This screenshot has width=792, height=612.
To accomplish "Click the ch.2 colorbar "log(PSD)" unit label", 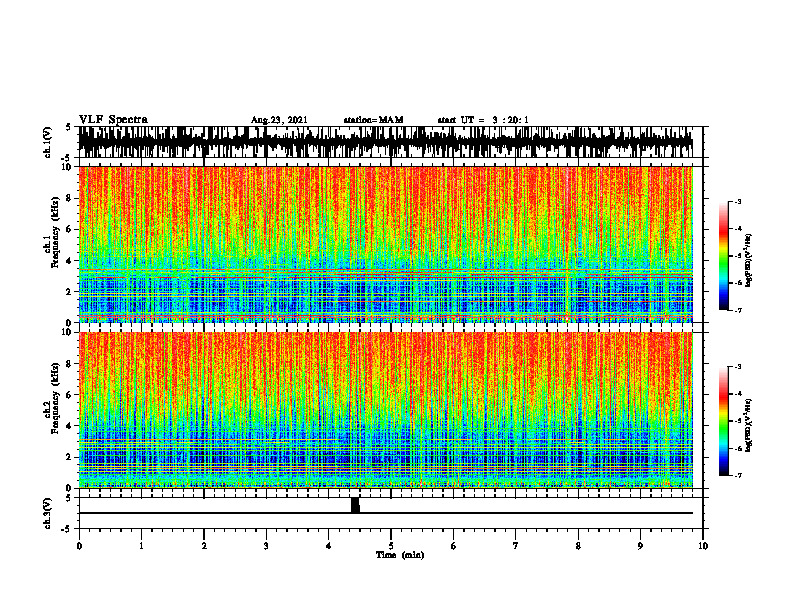I will (x=749, y=425).
